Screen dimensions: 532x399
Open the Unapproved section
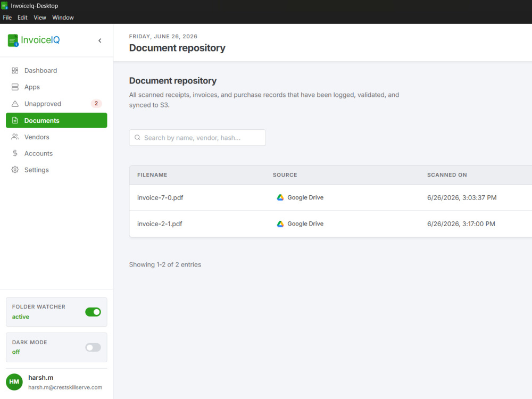(x=56, y=104)
